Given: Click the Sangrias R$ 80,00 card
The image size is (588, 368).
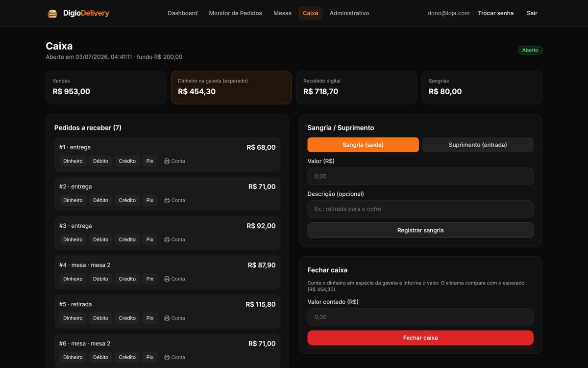Looking at the screenshot, I should [x=482, y=87].
